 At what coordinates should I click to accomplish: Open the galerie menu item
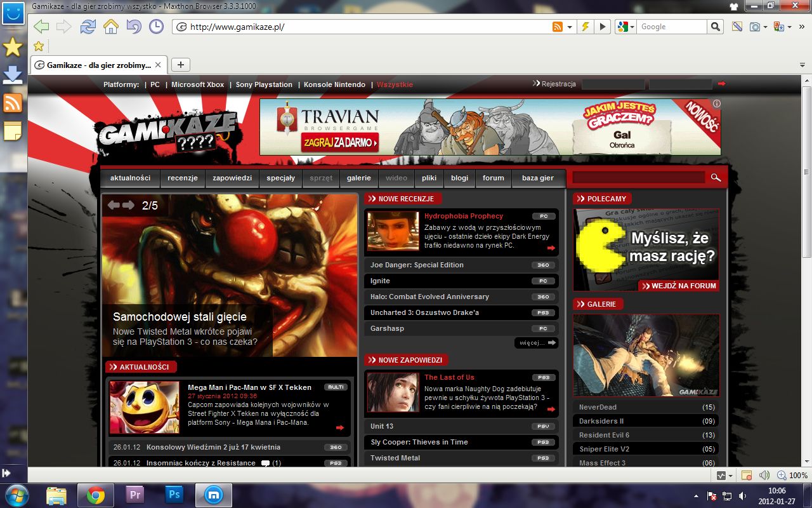coord(359,178)
